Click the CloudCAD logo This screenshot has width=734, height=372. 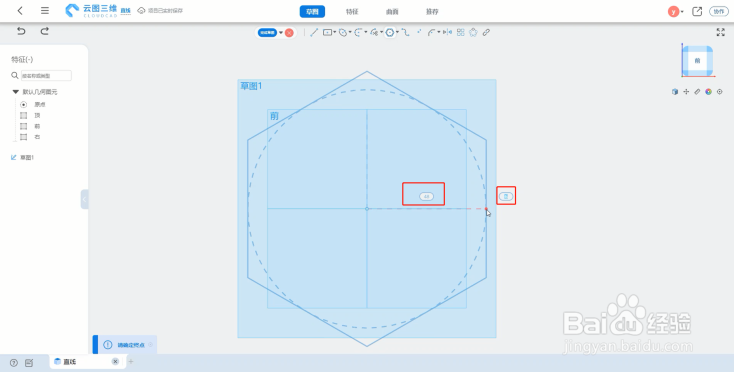coord(91,10)
